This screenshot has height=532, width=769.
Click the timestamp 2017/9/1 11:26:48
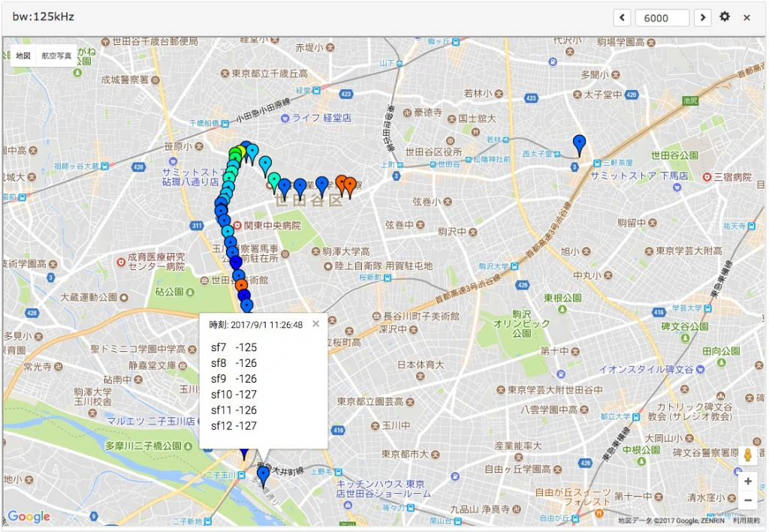click(x=267, y=325)
